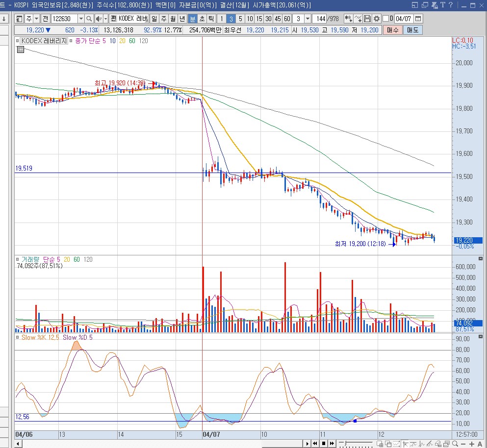
Task: Click the trendline drawing tool icon
Action: (430, 444)
